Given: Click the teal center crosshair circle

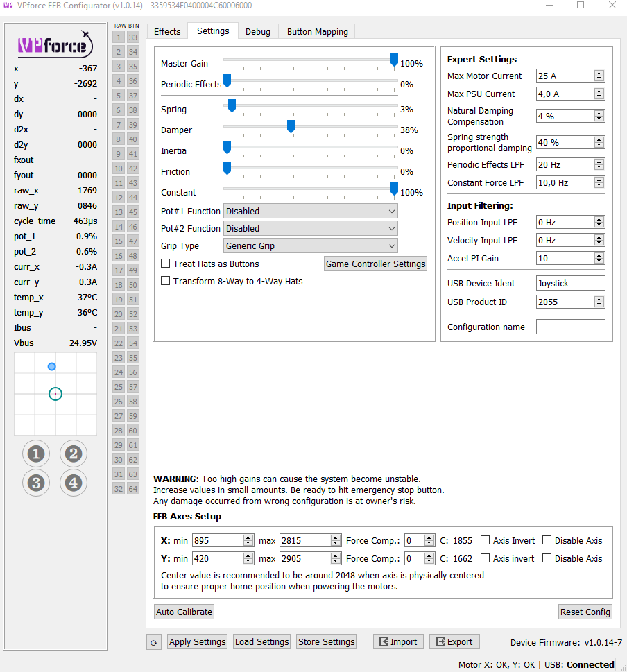Looking at the screenshot, I should pyautogui.click(x=55, y=394).
